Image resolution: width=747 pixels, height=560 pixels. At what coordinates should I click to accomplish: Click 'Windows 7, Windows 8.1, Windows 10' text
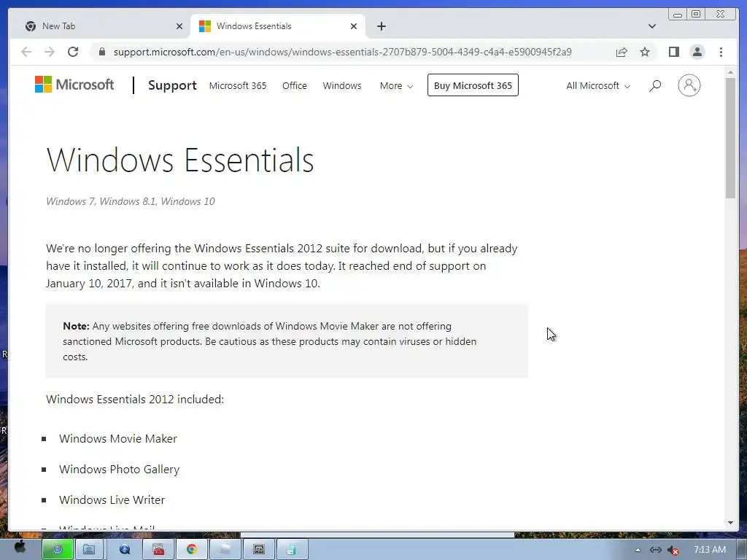pyautogui.click(x=130, y=201)
